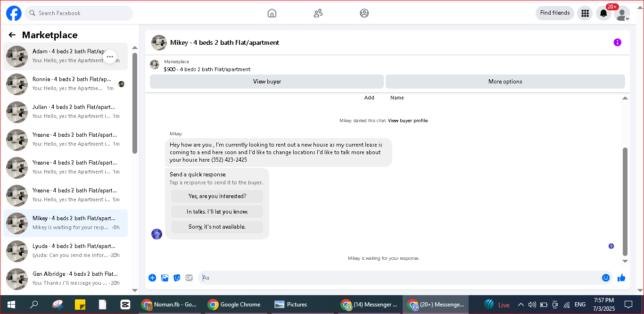Click Mikey's avatar in the chat header
The height and width of the screenshot is (314, 644).
click(159, 42)
